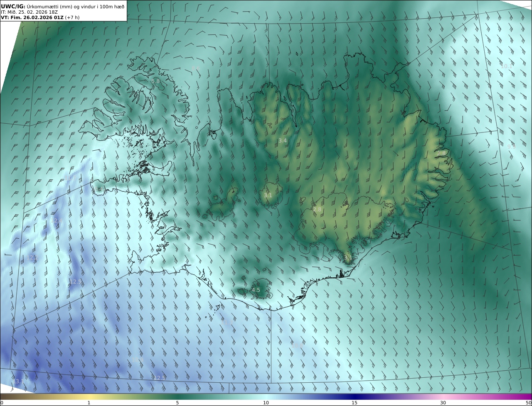Pick the dark navy colorbar segment near 15
The width and height of the screenshot is (532, 406).
pos(355,396)
